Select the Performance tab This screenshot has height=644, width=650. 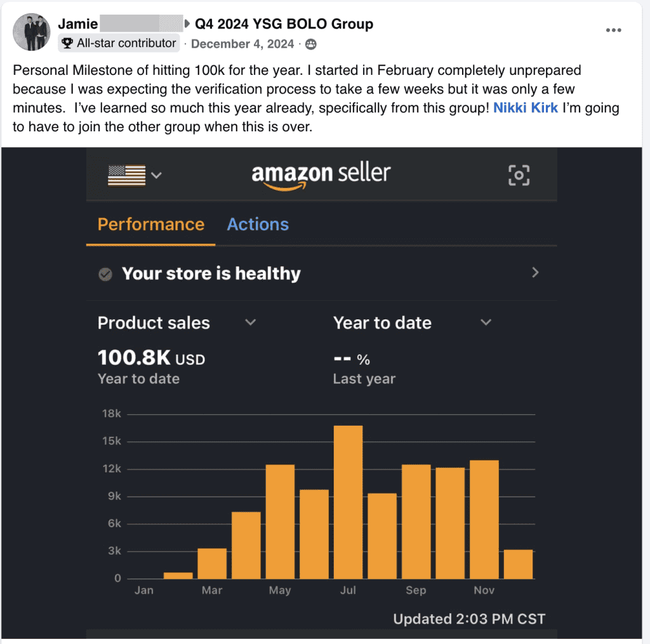pos(151,224)
